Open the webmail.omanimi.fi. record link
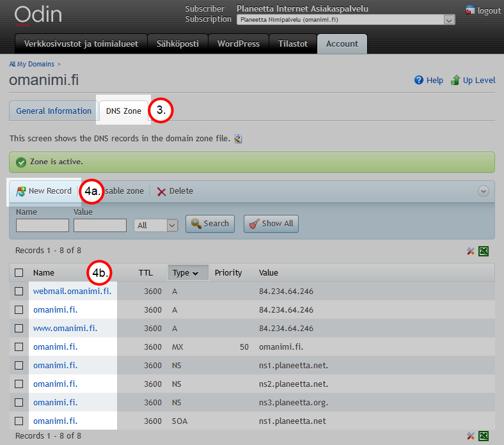 [72, 292]
